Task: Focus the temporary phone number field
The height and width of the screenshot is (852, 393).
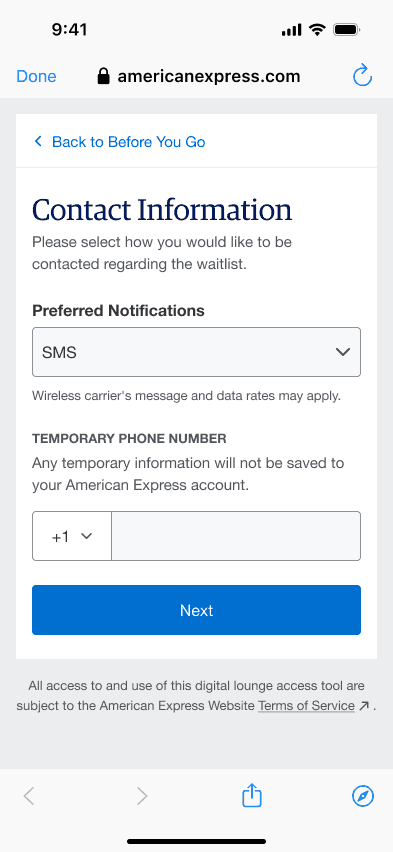Action: 236,536
